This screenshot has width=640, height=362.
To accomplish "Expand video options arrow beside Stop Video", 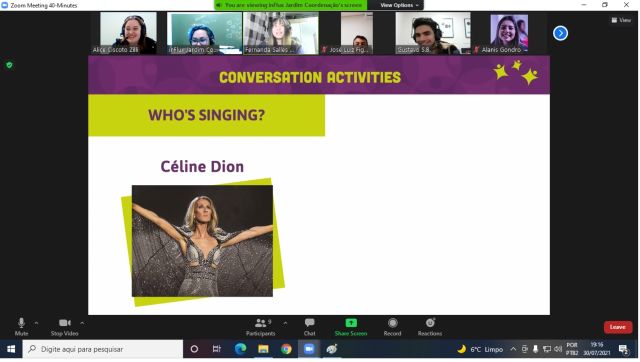I will [82, 323].
